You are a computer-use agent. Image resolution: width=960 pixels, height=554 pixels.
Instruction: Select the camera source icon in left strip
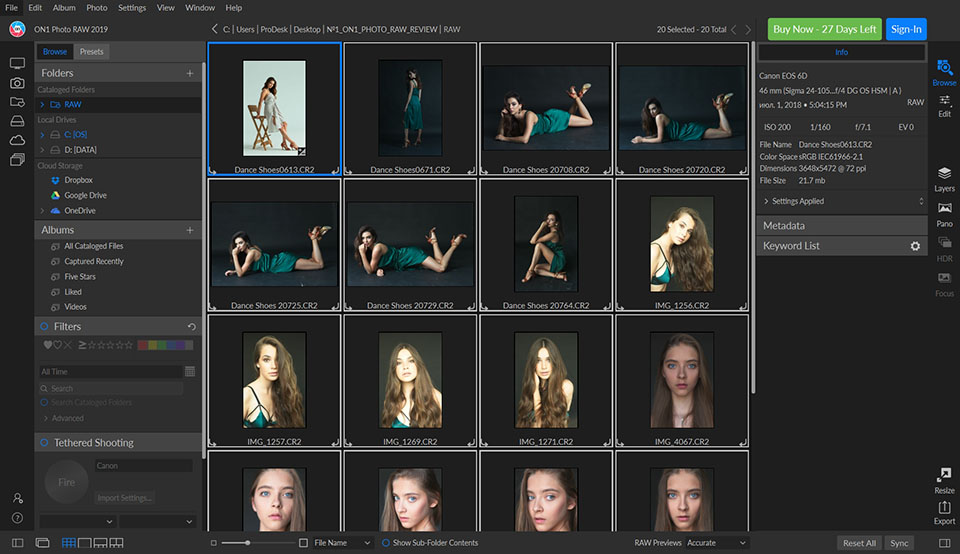click(17, 83)
